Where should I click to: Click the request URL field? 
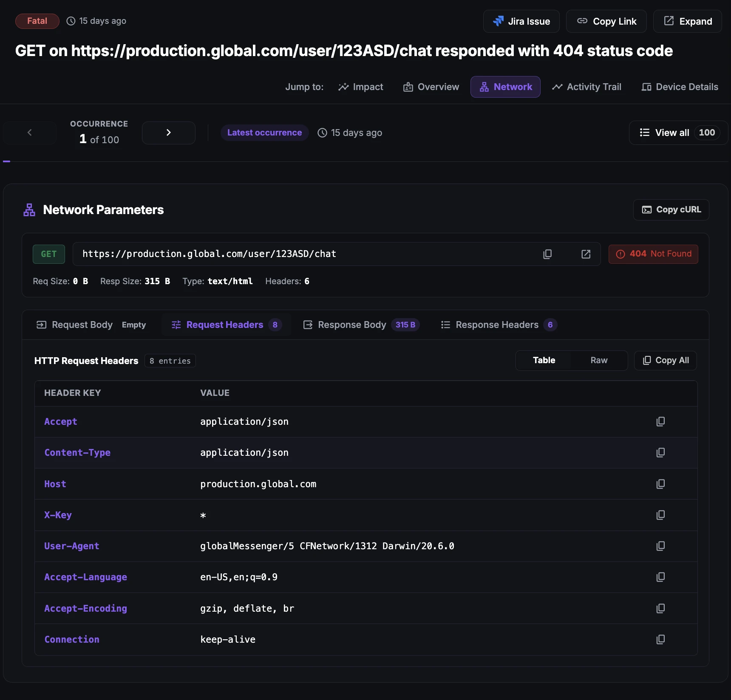[x=306, y=254]
